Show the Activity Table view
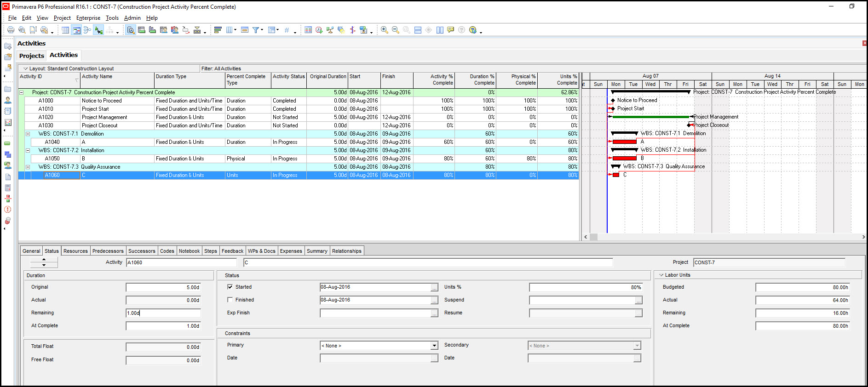The width and height of the screenshot is (868, 387). pos(65,30)
